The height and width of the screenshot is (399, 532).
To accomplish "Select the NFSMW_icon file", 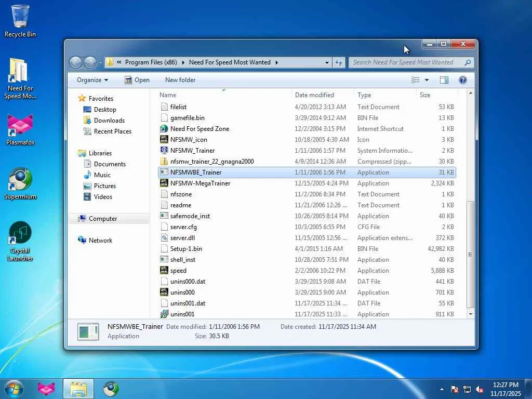I will click(307, 139).
